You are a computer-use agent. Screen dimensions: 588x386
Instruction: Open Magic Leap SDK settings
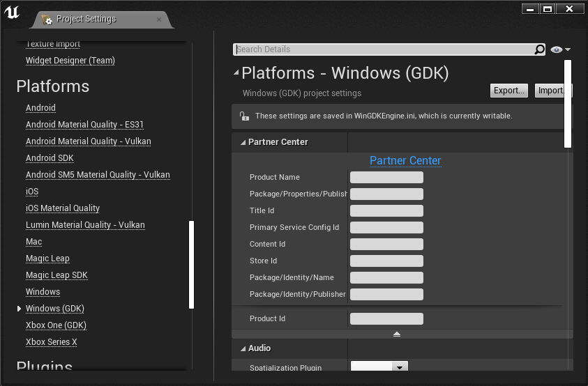[x=56, y=275]
